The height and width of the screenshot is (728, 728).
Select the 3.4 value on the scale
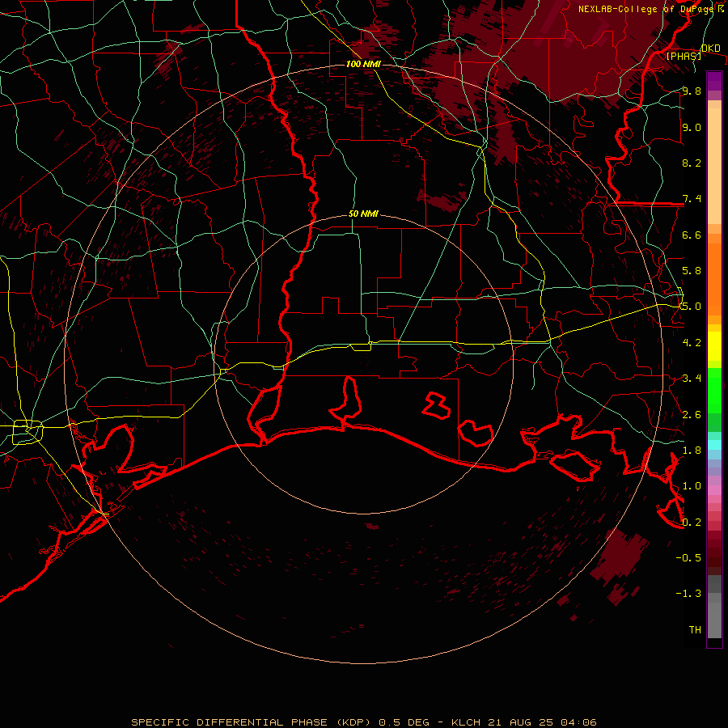pyautogui.click(x=692, y=379)
